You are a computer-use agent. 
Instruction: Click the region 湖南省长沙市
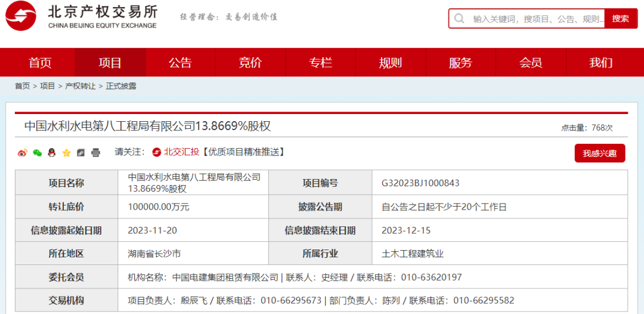point(154,254)
